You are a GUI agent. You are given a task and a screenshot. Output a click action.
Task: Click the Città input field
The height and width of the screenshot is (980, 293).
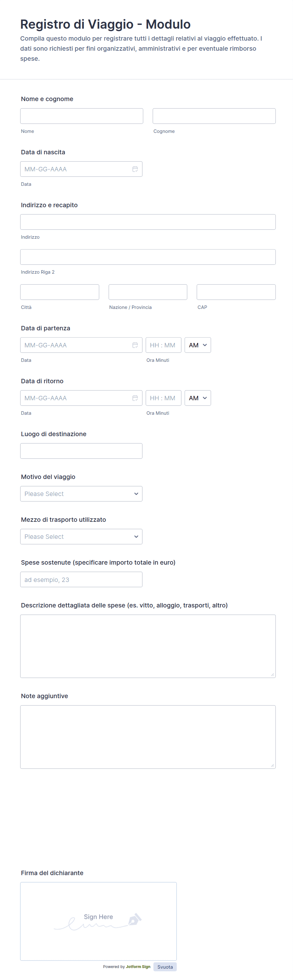pos(60,292)
